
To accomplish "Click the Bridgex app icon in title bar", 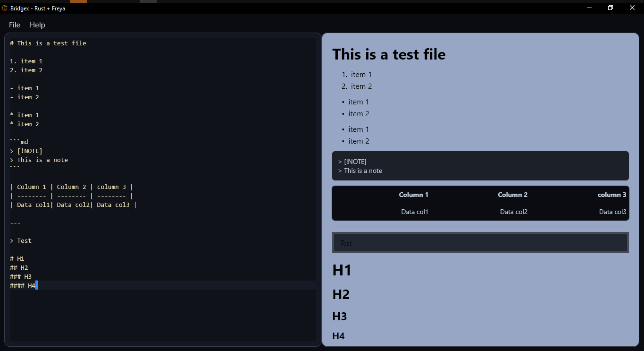I will pos(5,8).
